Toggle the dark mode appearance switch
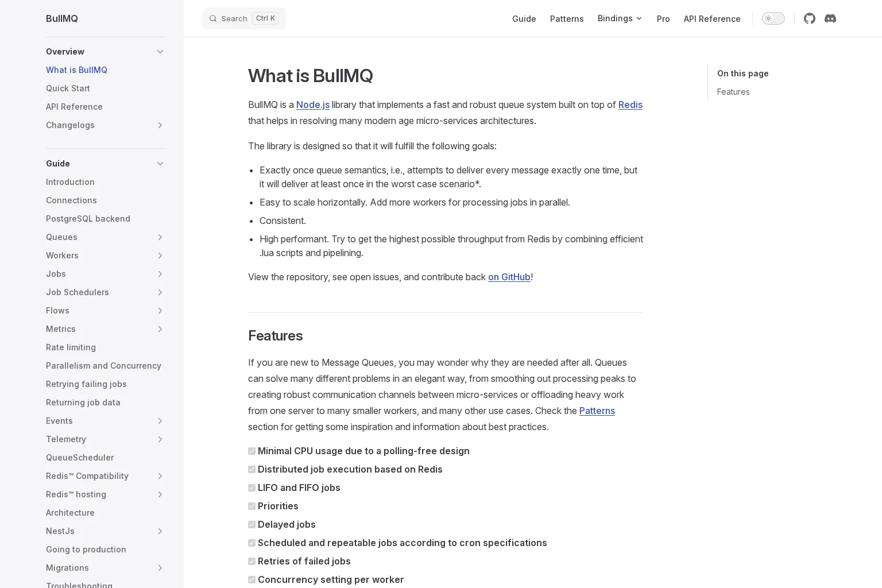 click(773, 18)
